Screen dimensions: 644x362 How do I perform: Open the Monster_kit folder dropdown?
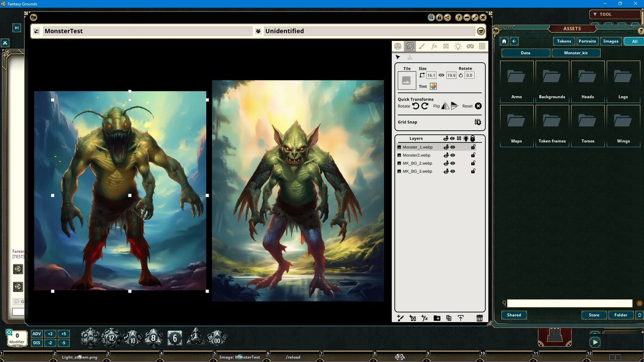[x=576, y=53]
